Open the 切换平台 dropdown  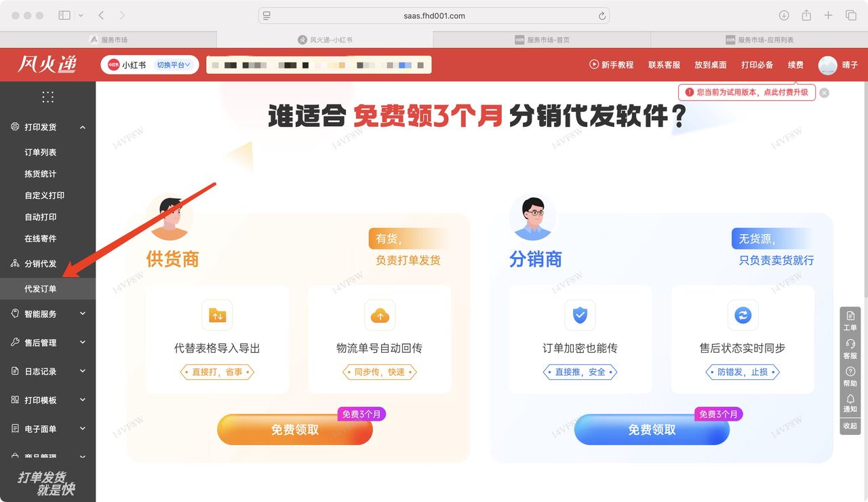[x=174, y=64]
